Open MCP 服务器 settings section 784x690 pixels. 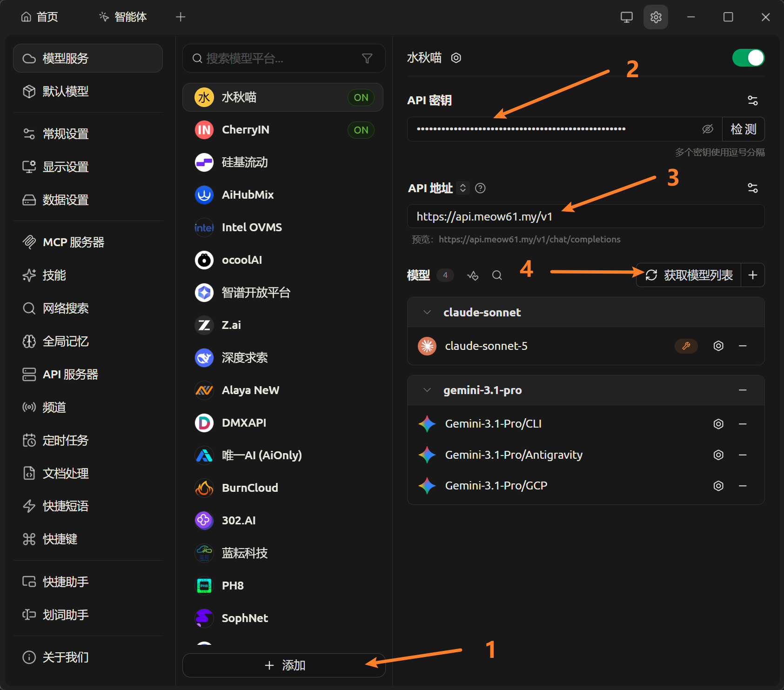(x=88, y=242)
